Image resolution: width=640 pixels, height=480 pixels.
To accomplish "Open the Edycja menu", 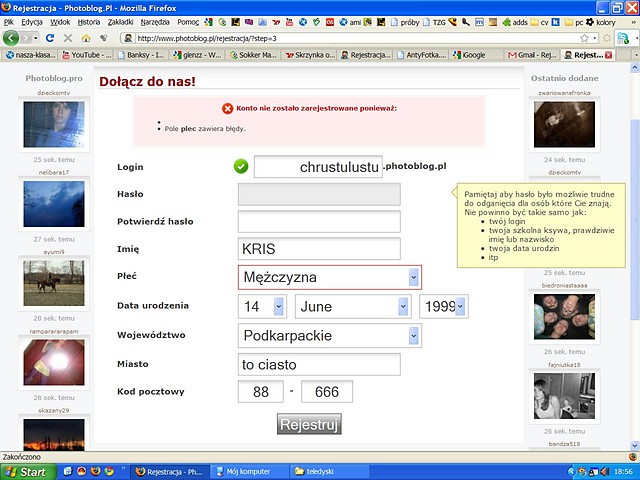I will point(32,22).
